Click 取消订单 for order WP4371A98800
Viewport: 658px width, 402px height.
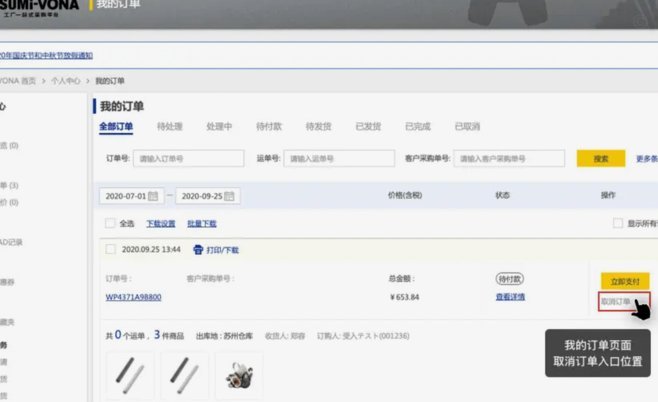tap(616, 301)
